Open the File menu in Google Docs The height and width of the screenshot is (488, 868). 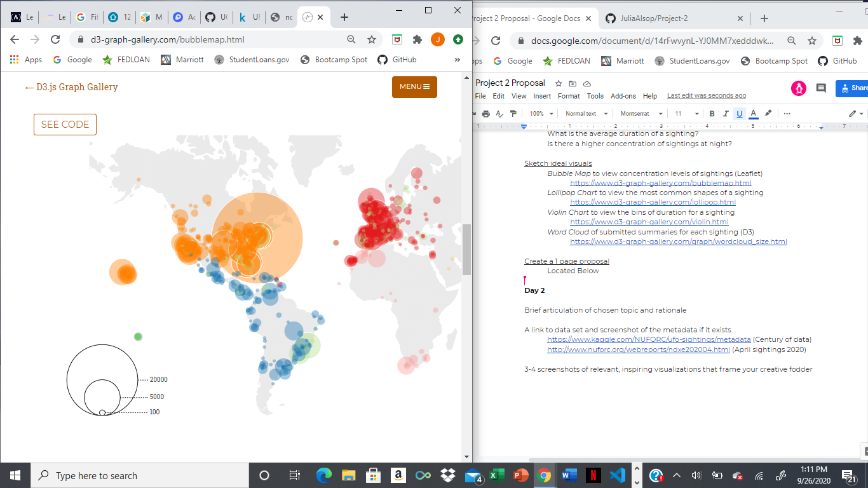480,96
